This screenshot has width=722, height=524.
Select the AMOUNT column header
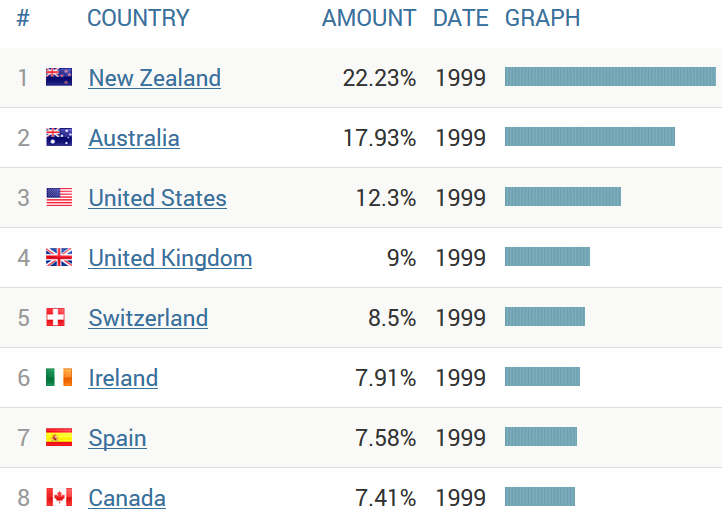pyautogui.click(x=368, y=18)
